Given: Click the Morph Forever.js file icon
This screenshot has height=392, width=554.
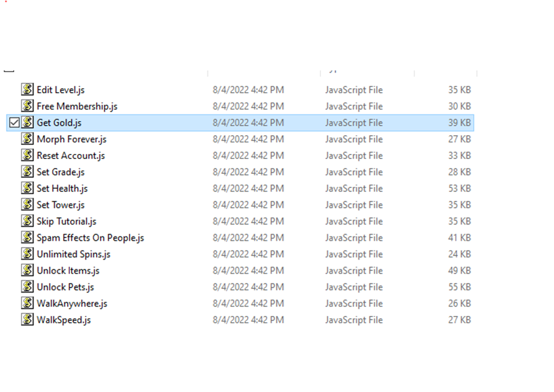Looking at the screenshot, I should pos(27,139).
